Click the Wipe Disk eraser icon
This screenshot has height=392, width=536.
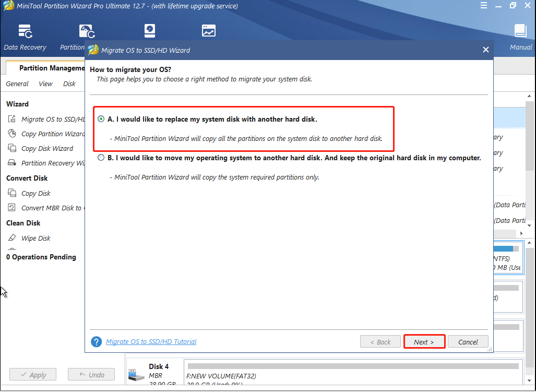(12, 238)
